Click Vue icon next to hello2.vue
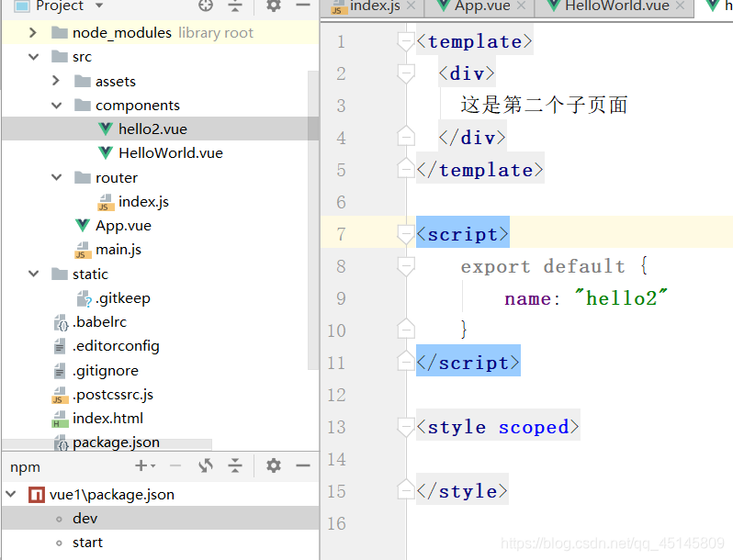733x560 pixels. (x=106, y=129)
